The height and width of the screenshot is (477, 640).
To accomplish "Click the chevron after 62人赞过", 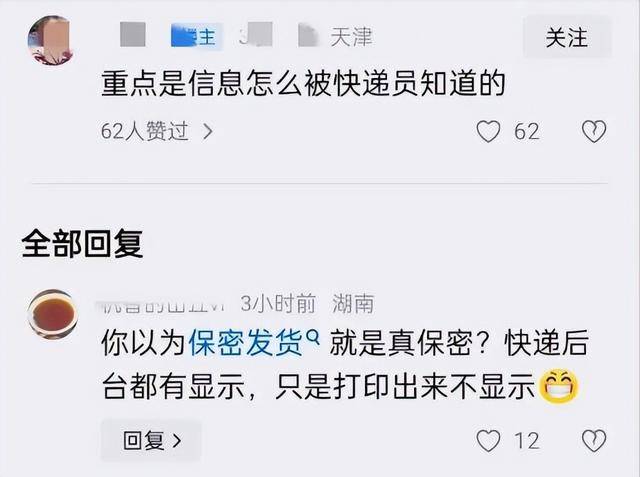I will 208,131.
